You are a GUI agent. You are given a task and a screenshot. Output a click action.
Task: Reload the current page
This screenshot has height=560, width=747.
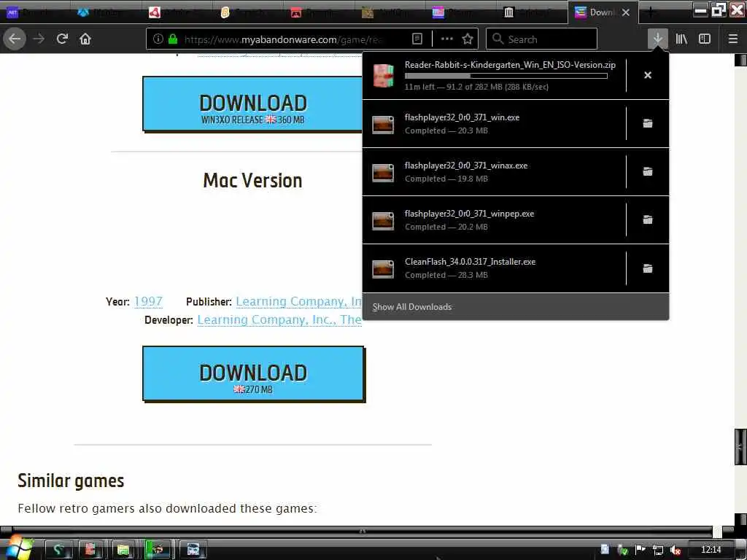point(62,39)
